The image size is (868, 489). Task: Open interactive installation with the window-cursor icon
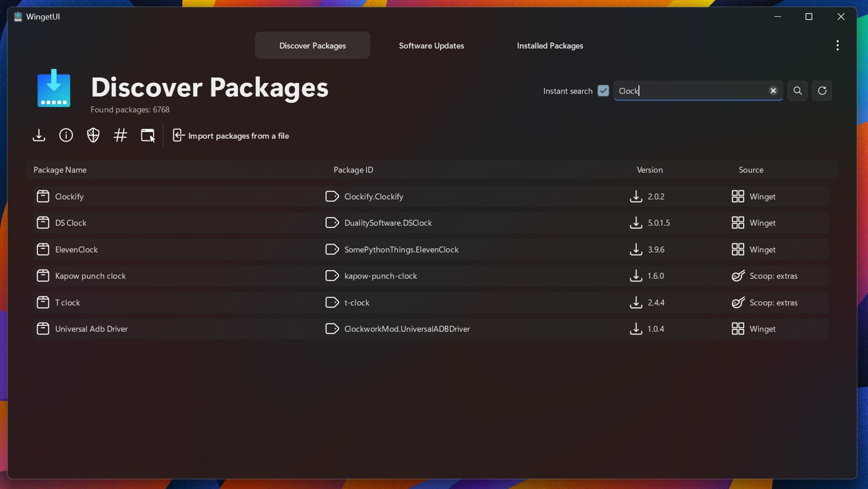coord(148,135)
